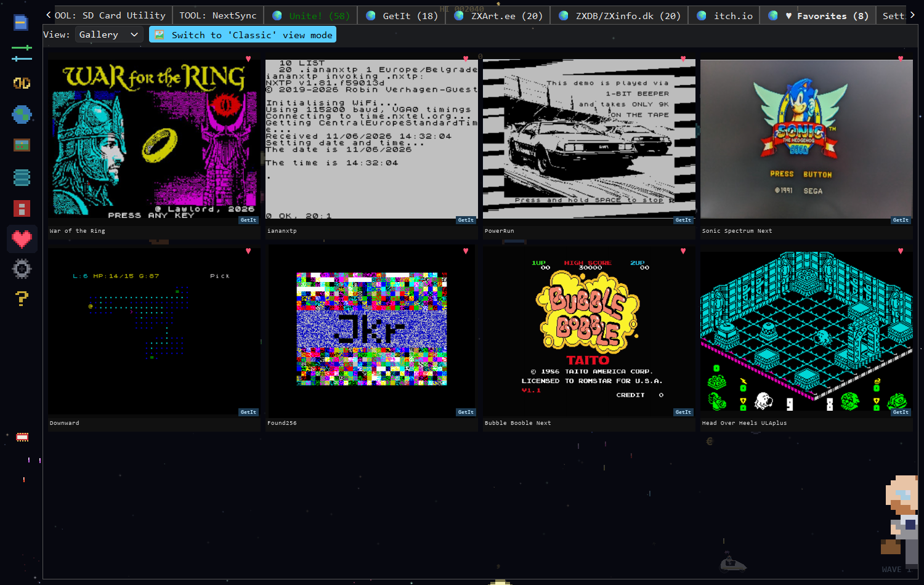924x585 pixels.
Task: Toggle favorite heart on Sonic Spectrum Next
Action: [x=901, y=59]
